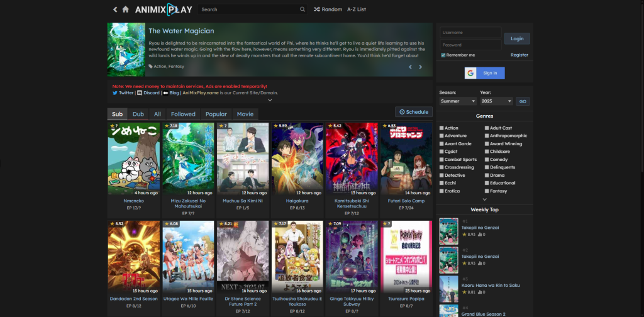Click the star icon on Futari Solo Camp
This screenshot has height=317, width=644.
(x=384, y=126)
